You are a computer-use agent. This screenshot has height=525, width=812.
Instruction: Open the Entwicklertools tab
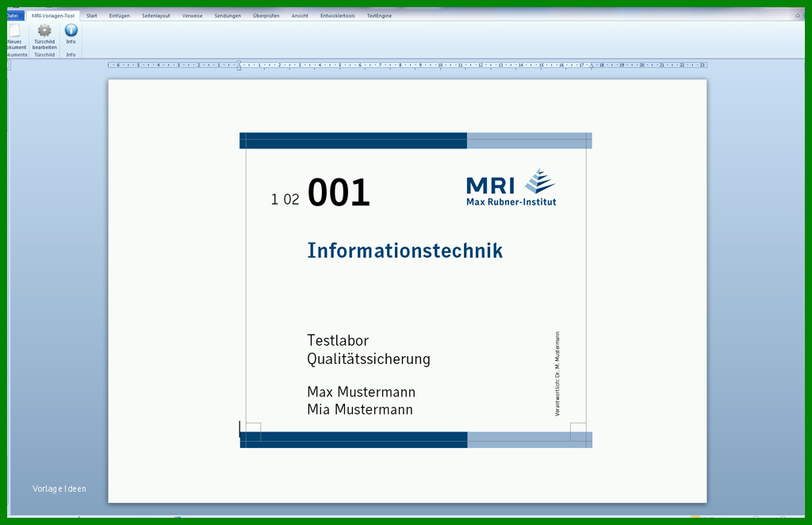[x=338, y=16]
